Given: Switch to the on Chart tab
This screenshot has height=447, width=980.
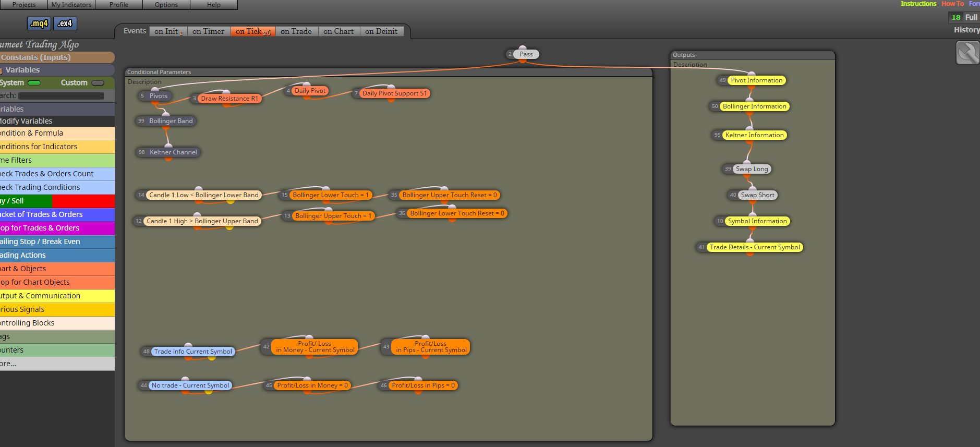Looking at the screenshot, I should [338, 31].
